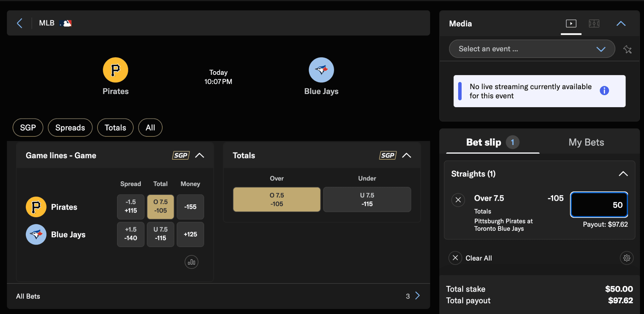The image size is (644, 314).
Task: Remove Over 7.5 bet from slip
Action: coord(458,200)
